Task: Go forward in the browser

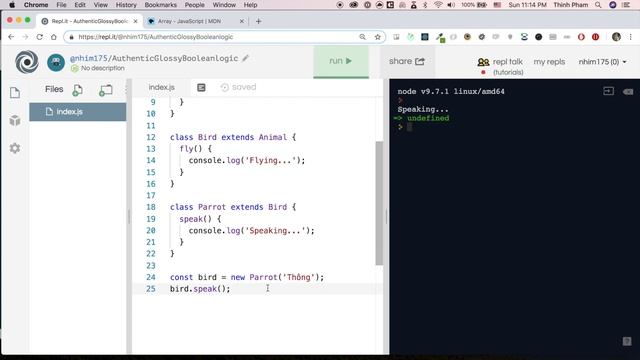Action: [25, 37]
